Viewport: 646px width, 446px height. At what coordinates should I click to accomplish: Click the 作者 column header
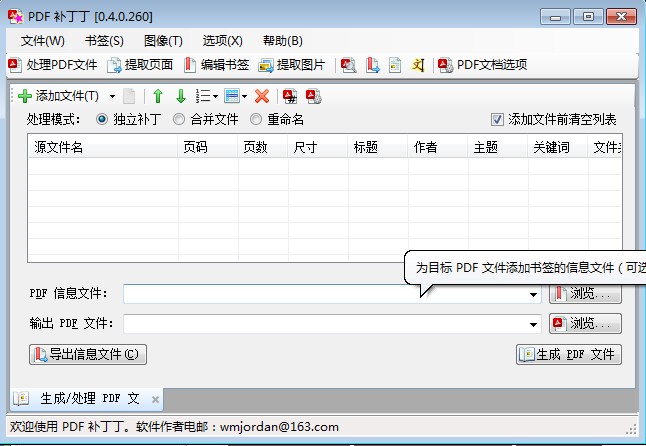(438, 147)
